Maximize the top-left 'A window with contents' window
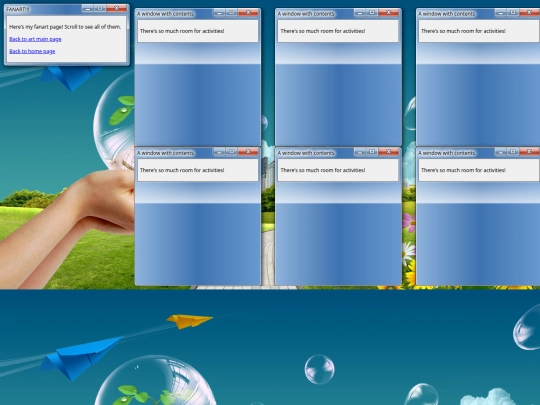Screen dimensions: 540x405 click(231, 13)
